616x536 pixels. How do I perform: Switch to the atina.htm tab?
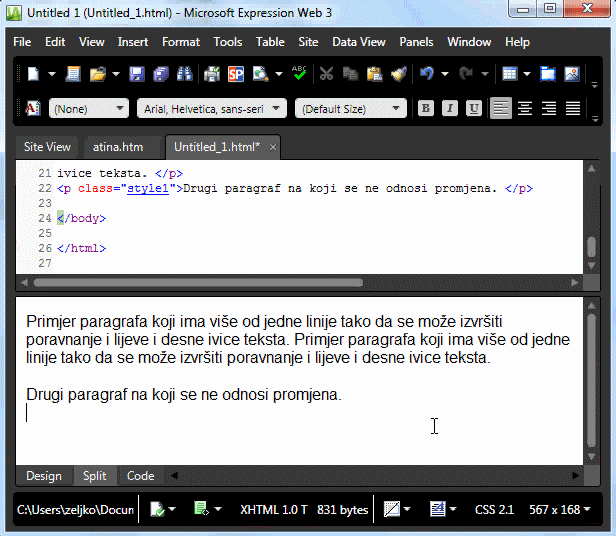[118, 147]
